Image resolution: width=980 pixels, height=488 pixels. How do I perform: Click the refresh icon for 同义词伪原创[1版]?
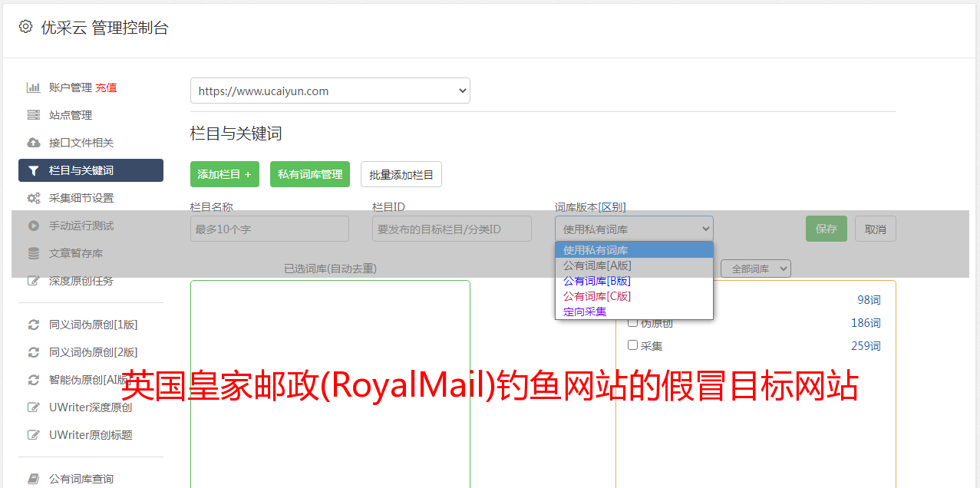34,325
